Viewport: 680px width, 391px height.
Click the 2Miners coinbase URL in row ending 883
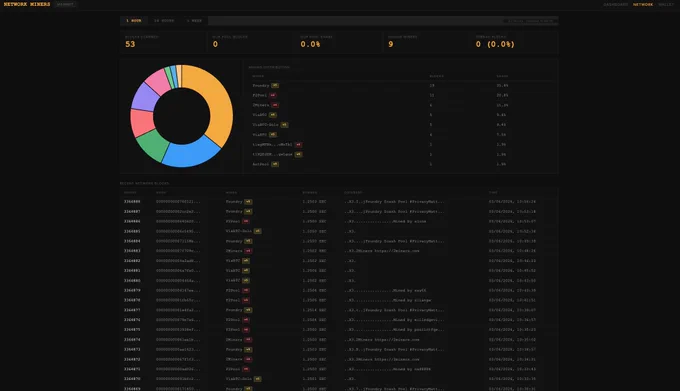pyautogui.click(x=382, y=251)
